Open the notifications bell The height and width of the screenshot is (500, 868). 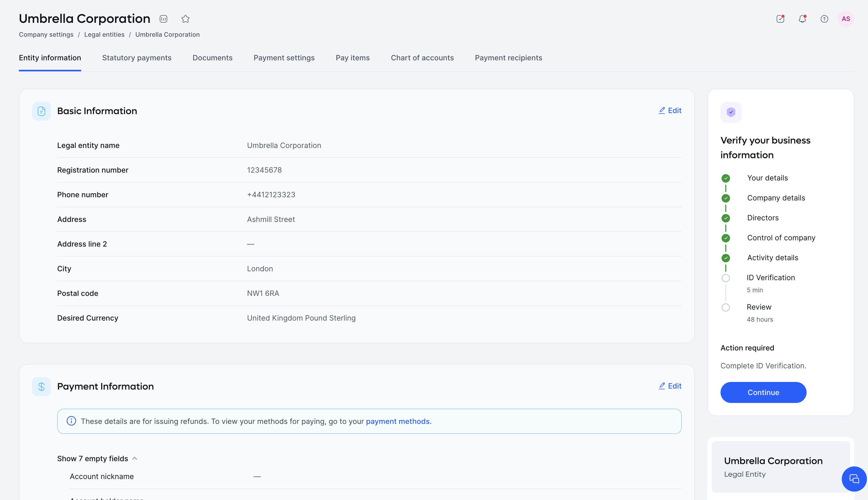[802, 19]
